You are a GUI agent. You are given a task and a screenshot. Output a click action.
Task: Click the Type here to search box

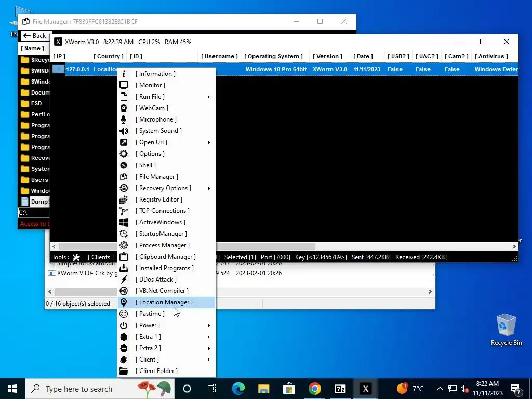(x=100, y=389)
